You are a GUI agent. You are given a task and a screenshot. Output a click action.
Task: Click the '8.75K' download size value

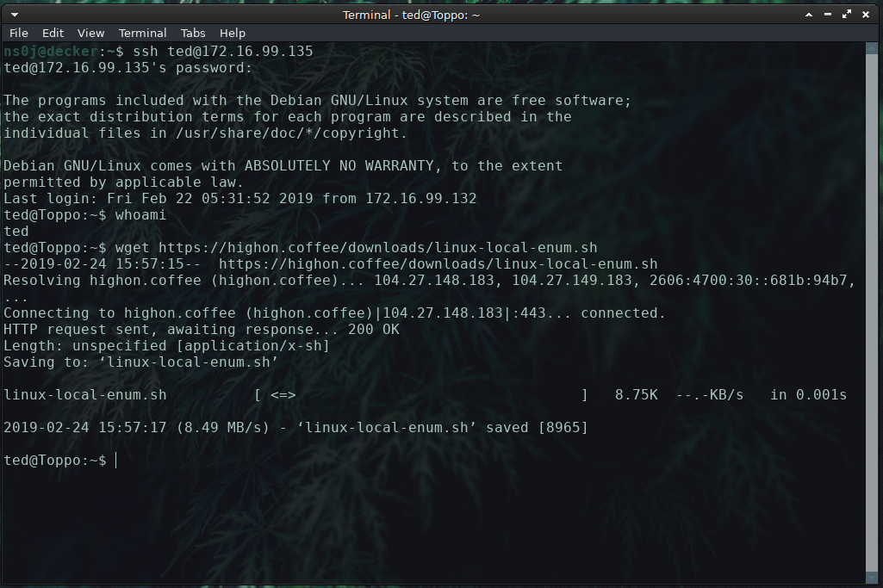637,395
